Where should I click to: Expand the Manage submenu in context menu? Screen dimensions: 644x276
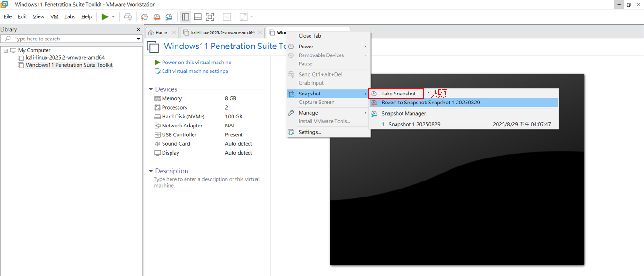[x=328, y=113]
